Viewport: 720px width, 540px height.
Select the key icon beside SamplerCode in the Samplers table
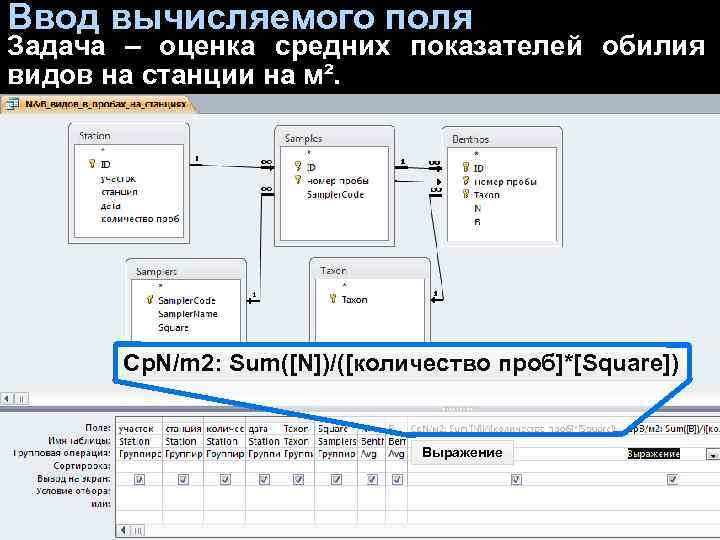pyautogui.click(x=149, y=299)
